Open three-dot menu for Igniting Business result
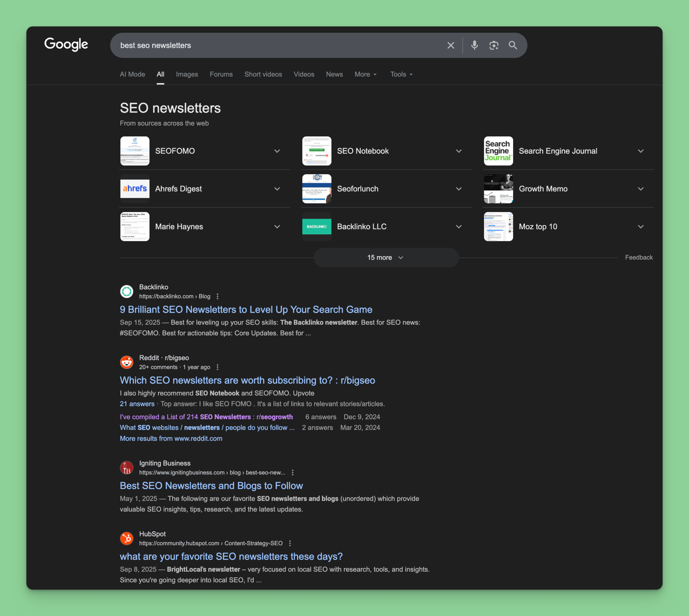This screenshot has height=616, width=689. point(293,472)
